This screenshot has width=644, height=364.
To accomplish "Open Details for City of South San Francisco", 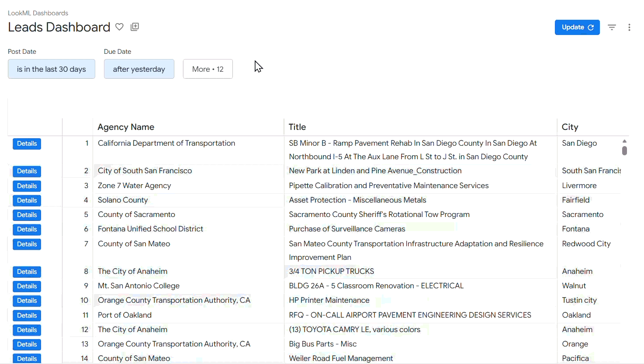I will [x=27, y=171].
